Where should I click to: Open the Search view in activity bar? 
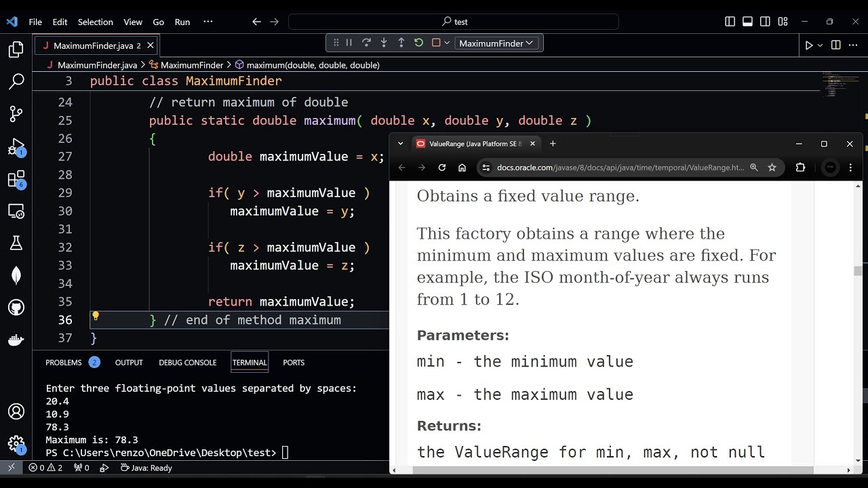16,82
